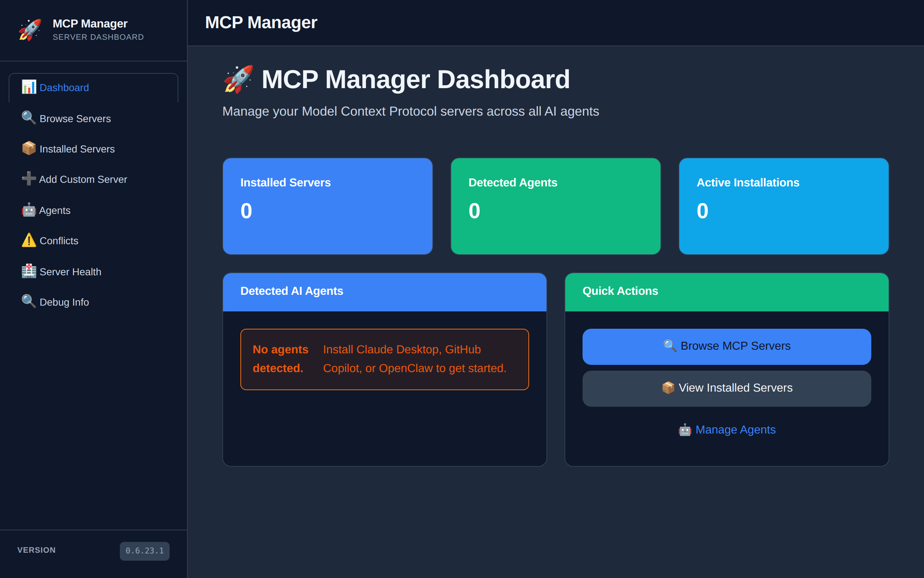Click the Installed Servers stat card

click(328, 206)
